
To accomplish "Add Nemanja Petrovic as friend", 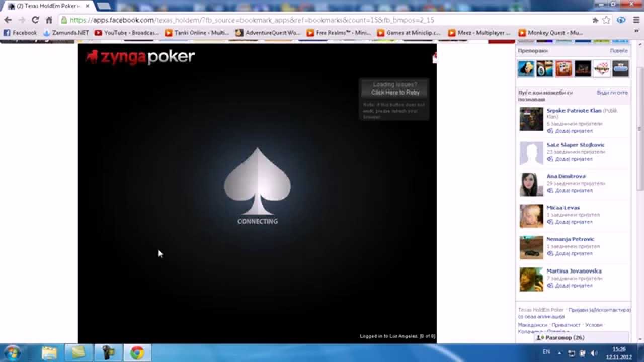I will [570, 254].
